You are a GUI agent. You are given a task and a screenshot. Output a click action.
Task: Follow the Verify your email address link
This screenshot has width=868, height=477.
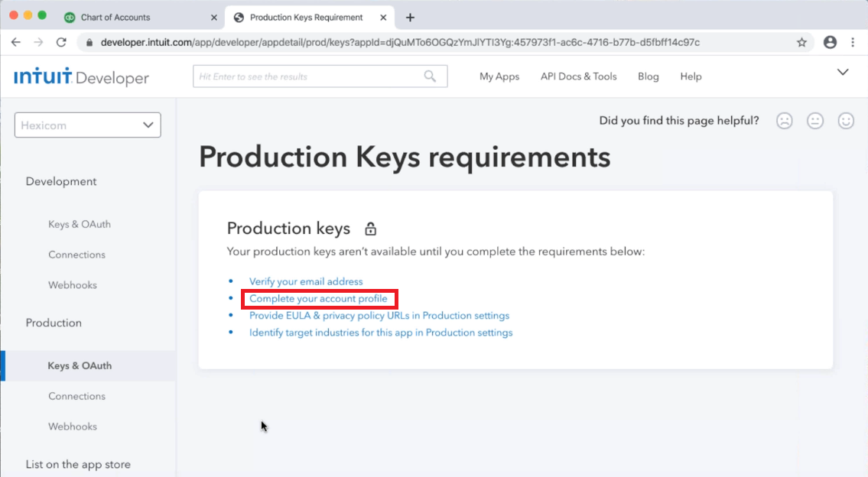(x=306, y=281)
